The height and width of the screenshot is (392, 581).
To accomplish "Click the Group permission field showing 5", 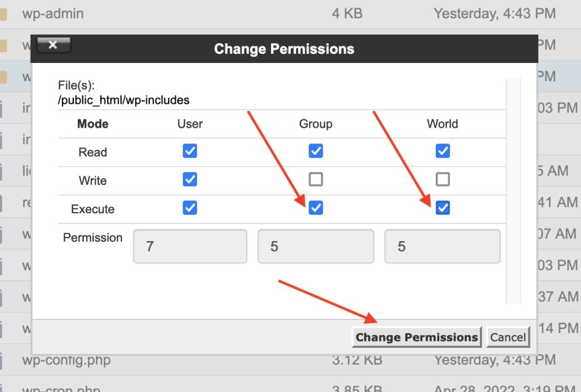I will click(315, 246).
